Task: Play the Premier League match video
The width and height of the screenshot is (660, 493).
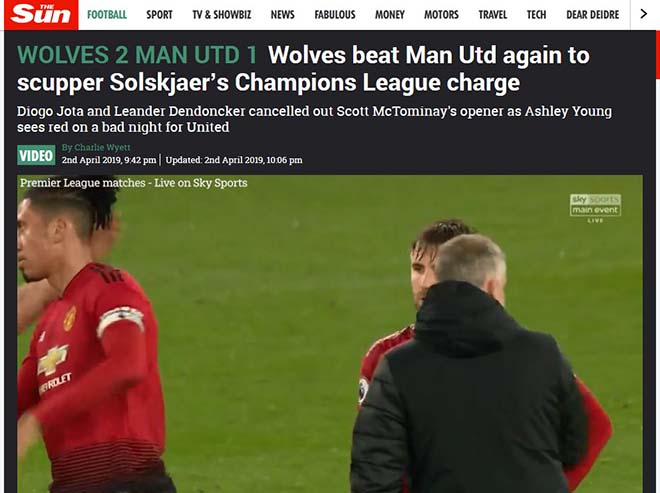Action: click(330, 334)
